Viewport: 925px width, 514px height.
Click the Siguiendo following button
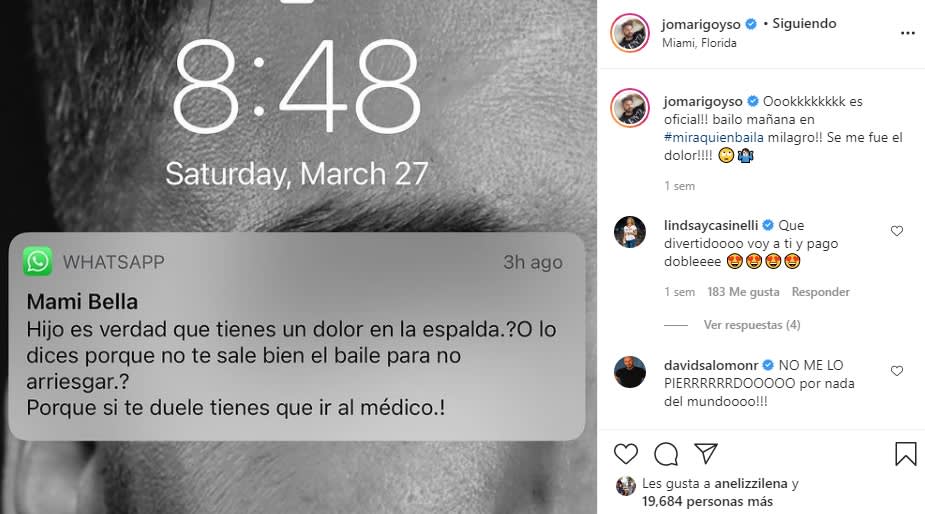(804, 24)
